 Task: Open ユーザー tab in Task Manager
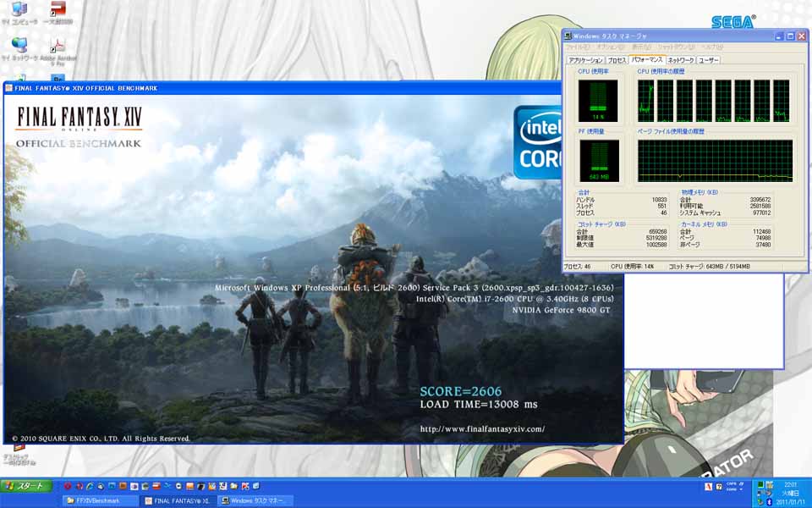tap(708, 60)
